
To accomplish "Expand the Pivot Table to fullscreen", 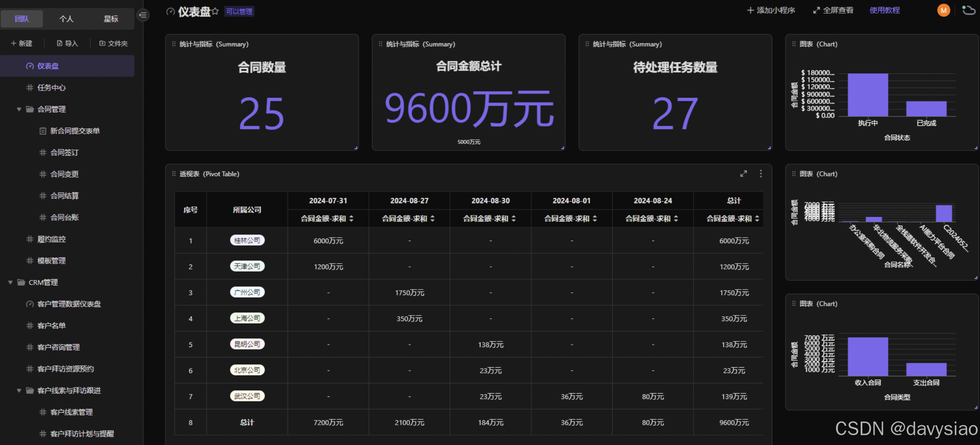I will tap(743, 174).
